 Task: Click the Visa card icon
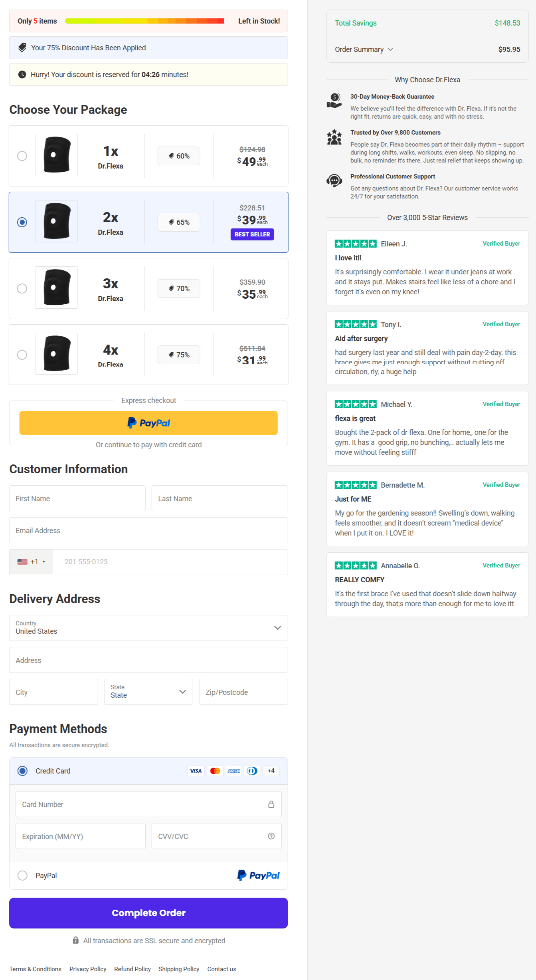(x=196, y=771)
